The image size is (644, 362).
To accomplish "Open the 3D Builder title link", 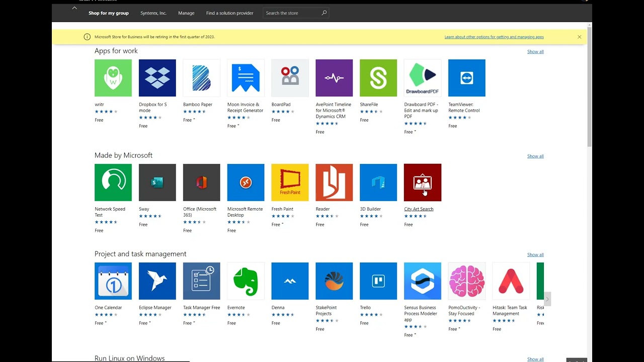I will click(370, 209).
